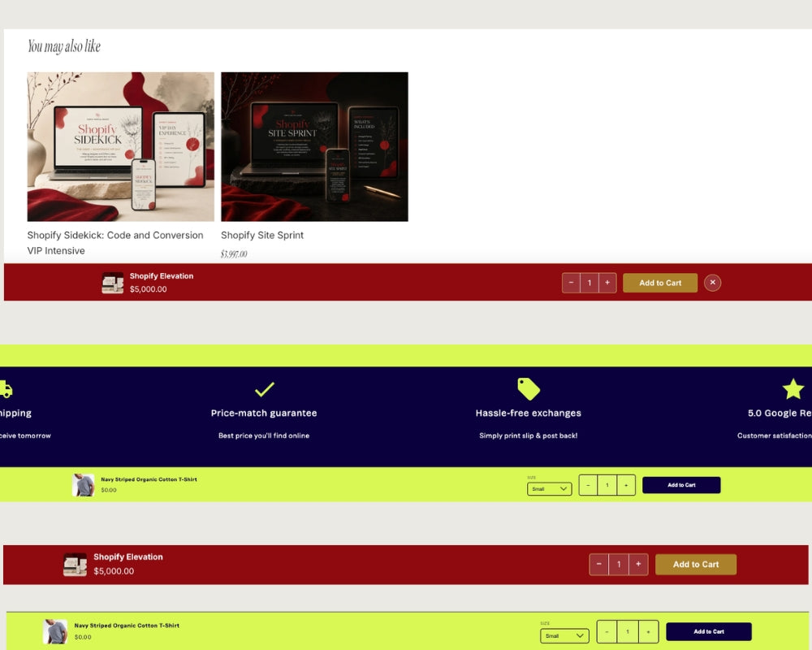
Task: Click the Navy Striped T-Shirt thumbnail in the bottom bar
Action: [55, 631]
